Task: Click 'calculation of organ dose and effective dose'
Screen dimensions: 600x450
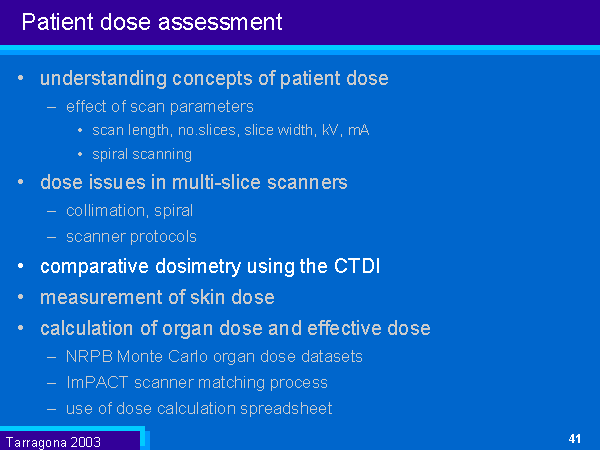Action: point(235,329)
